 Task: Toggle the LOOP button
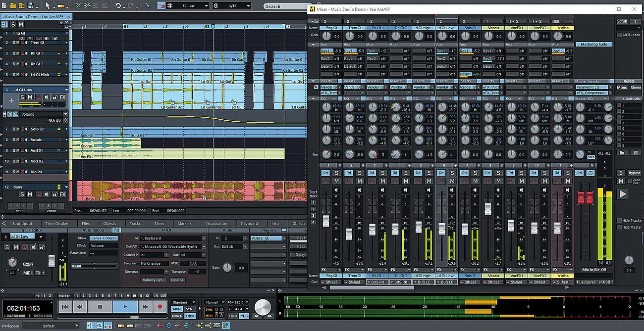point(190,316)
